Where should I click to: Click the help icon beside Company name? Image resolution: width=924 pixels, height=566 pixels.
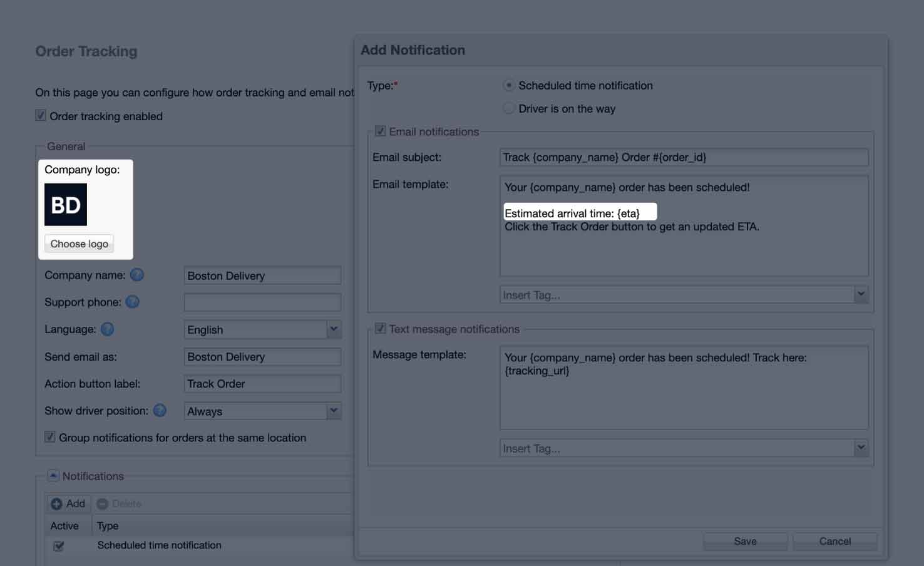(136, 274)
